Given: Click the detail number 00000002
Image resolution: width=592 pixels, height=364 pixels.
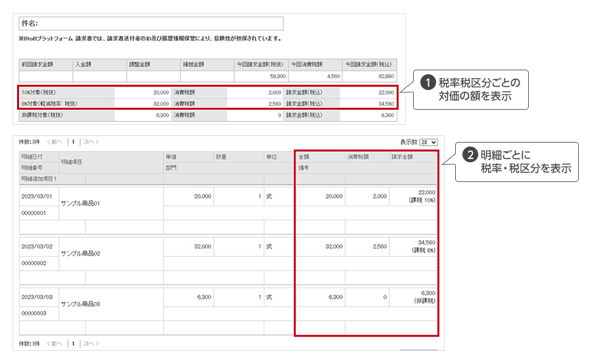Looking at the screenshot, I should [x=33, y=263].
